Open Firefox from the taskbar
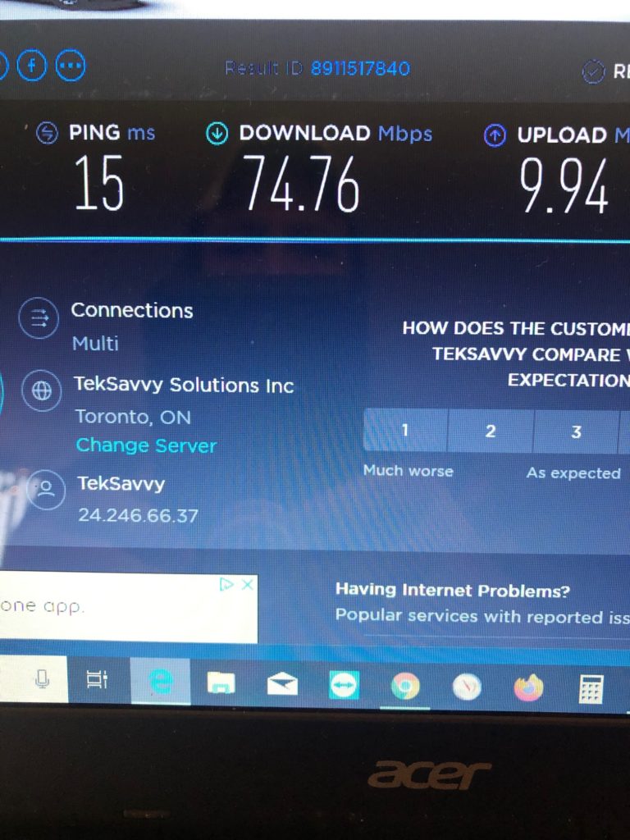630x840 pixels. click(528, 688)
